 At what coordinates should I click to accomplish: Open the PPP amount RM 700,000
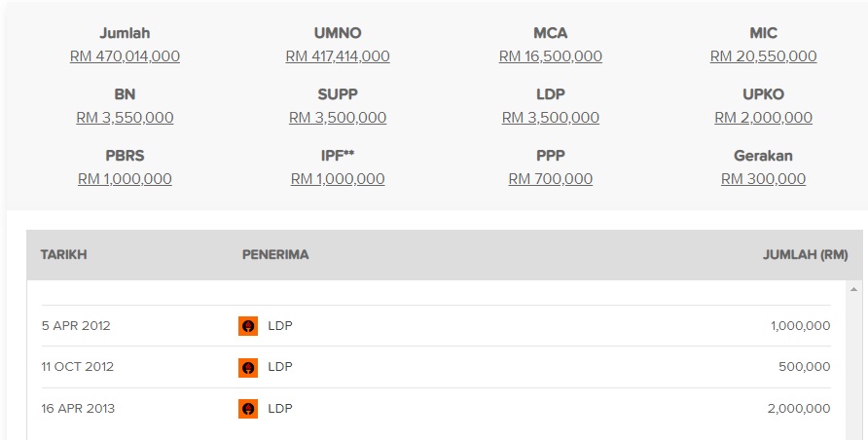pos(551,179)
